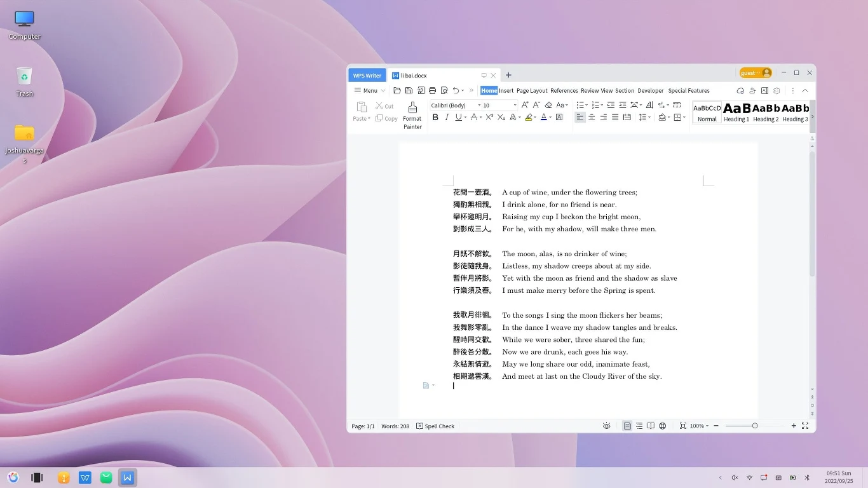The height and width of the screenshot is (488, 868).
Task: Toggle Spell Check in status bar
Action: click(435, 426)
